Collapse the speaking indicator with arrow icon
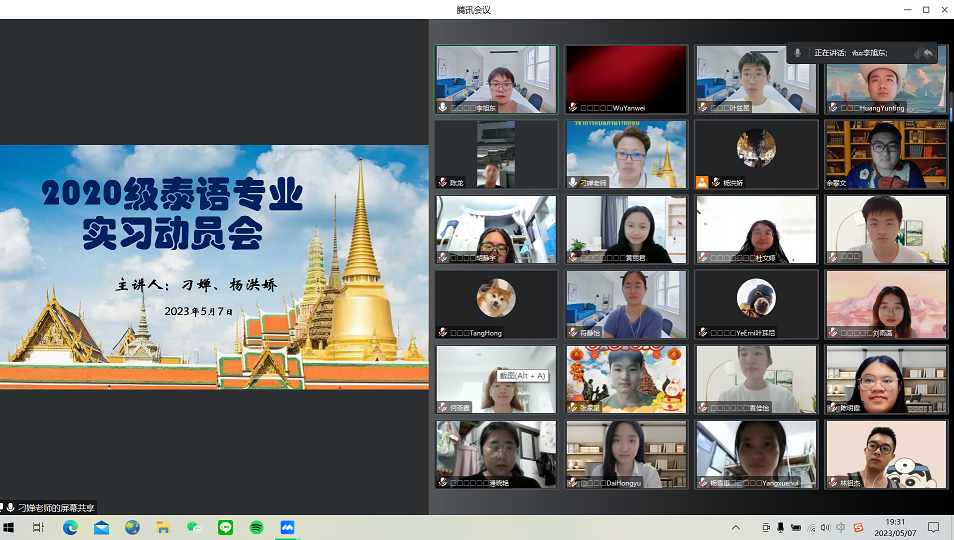Screen dimensions: 954x540 926,53
